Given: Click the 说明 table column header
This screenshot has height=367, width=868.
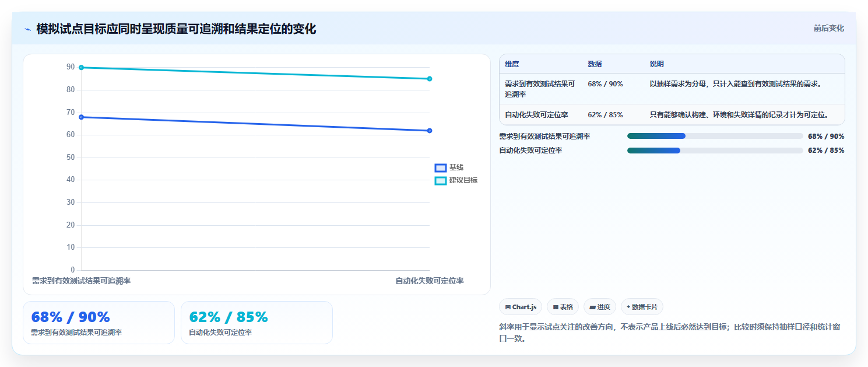Looking at the screenshot, I should [x=657, y=64].
